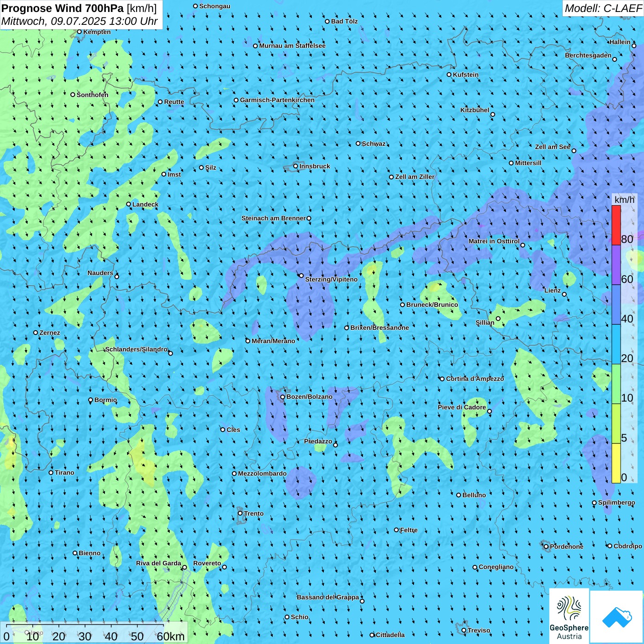Click the 'Kitzbühel' label
Screen dimensions: 644x644
[475, 110]
